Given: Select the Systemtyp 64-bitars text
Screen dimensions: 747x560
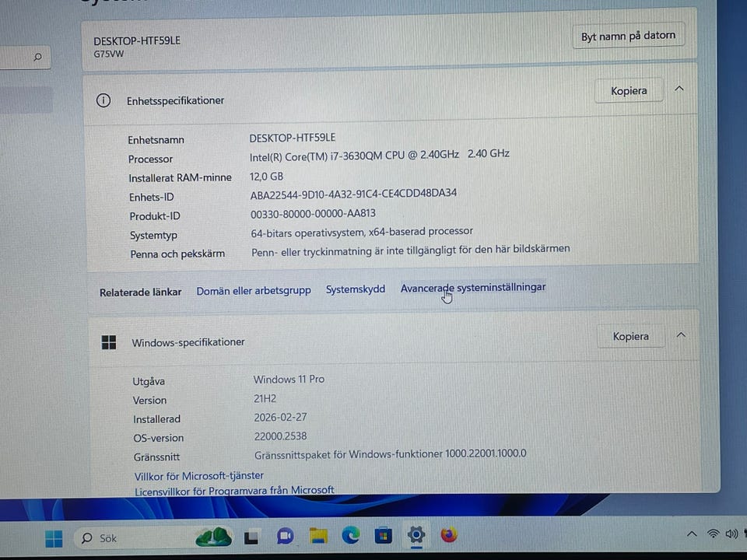Looking at the screenshot, I should 362,233.
